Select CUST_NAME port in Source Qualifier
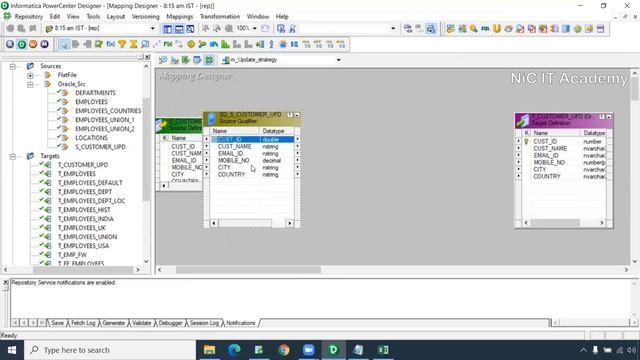The image size is (640, 360). point(235,147)
